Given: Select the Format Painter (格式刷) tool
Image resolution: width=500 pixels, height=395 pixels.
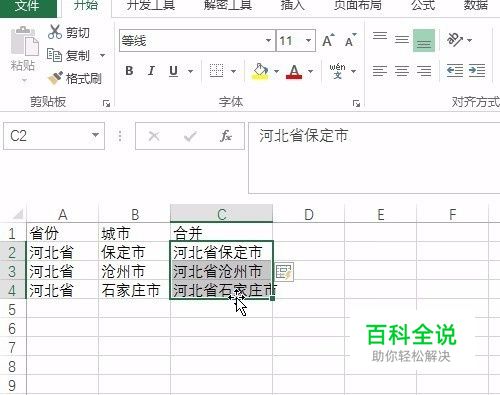Looking at the screenshot, I should coord(75,78).
